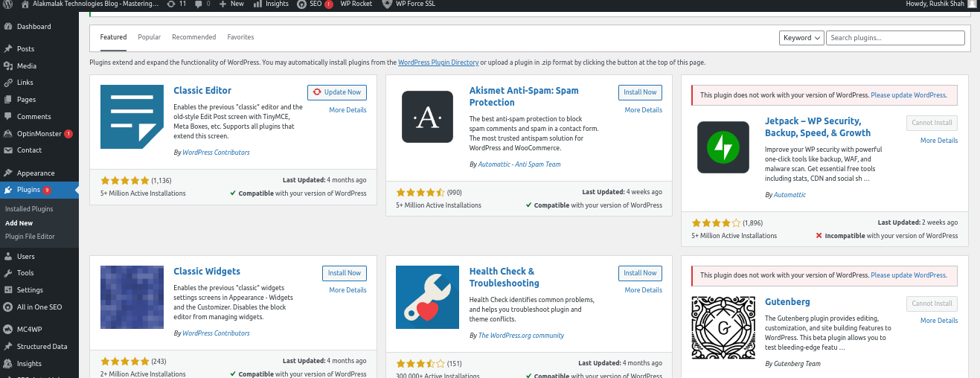Click the Classic Editor plugin thumbnail

coord(132,117)
